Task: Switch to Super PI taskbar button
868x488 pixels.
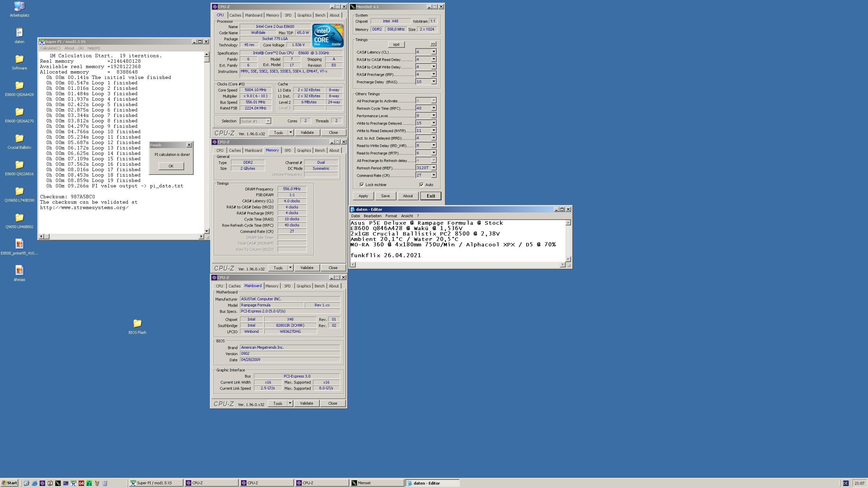Action: click(x=155, y=483)
